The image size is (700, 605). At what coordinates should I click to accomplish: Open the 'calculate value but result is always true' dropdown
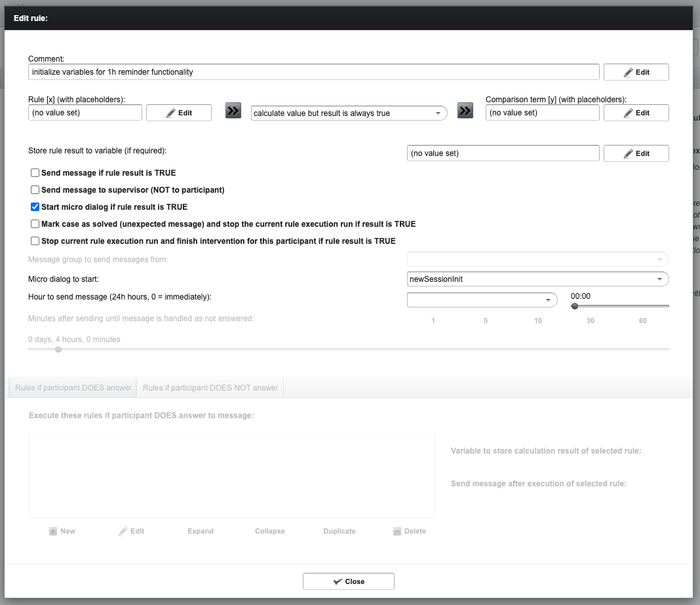(x=347, y=113)
